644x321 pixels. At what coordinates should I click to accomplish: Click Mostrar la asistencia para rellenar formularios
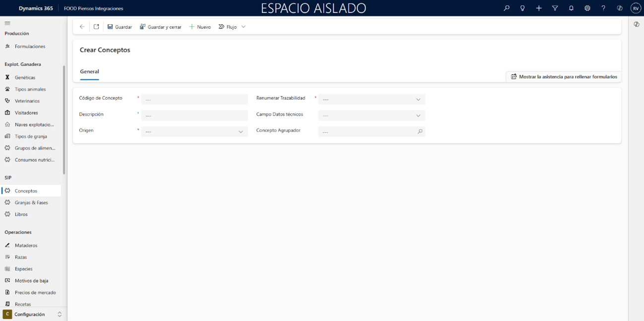pyautogui.click(x=564, y=77)
